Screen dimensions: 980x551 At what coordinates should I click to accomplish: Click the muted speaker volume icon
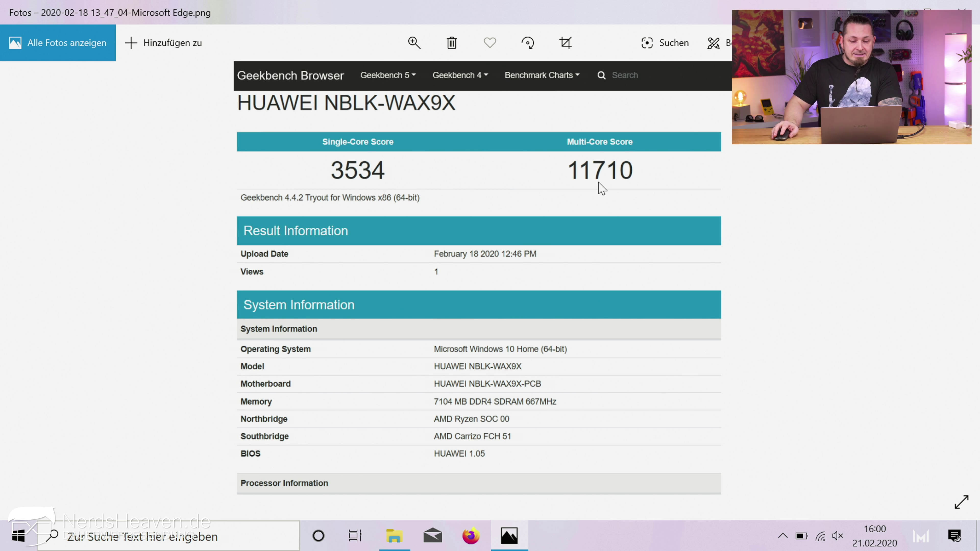pyautogui.click(x=838, y=536)
